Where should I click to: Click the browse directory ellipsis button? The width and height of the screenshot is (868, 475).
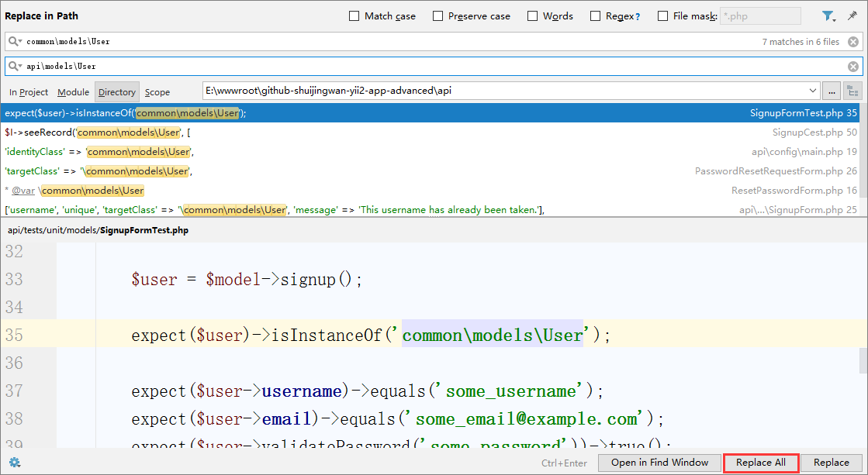coord(831,91)
